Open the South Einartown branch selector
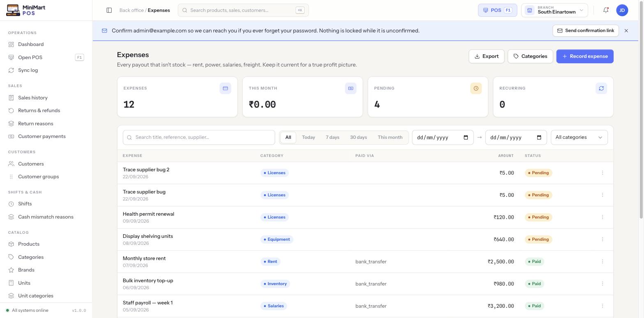The height and width of the screenshot is (318, 644). [x=554, y=10]
